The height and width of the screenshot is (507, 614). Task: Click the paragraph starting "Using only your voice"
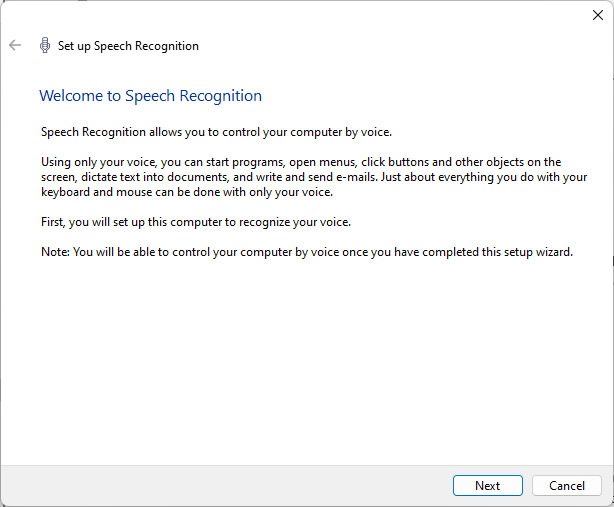(x=314, y=177)
